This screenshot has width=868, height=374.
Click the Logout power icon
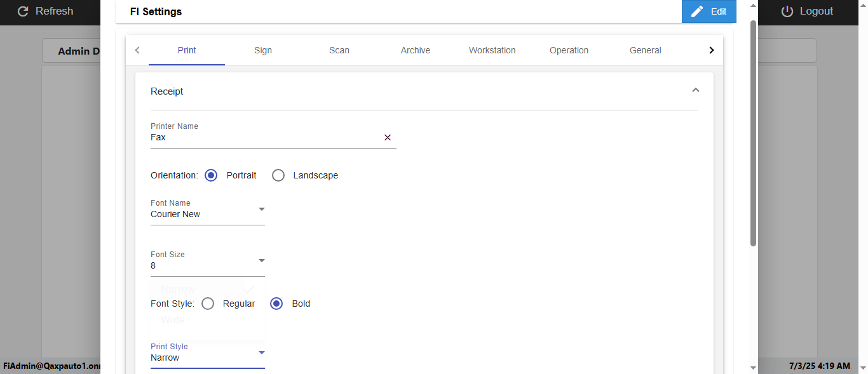point(787,11)
